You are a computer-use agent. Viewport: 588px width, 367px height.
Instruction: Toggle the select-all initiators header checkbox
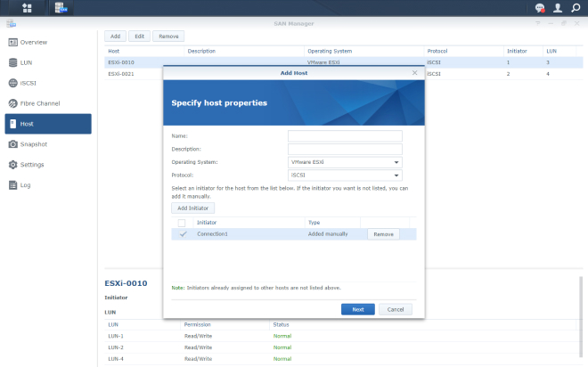(183, 223)
